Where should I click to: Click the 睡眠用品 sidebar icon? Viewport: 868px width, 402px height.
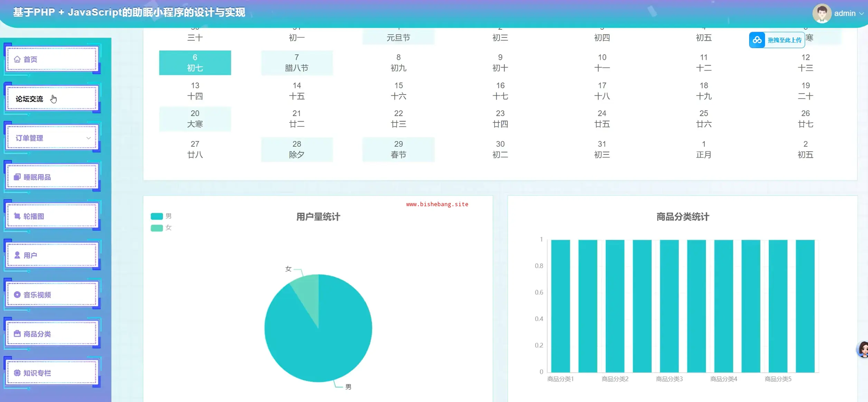click(17, 177)
